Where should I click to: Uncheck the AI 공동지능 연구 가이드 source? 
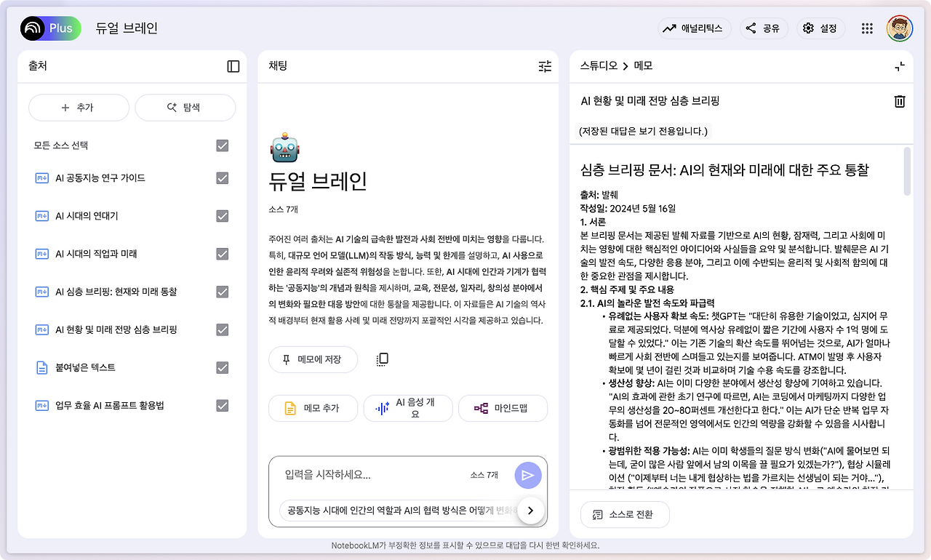223,178
